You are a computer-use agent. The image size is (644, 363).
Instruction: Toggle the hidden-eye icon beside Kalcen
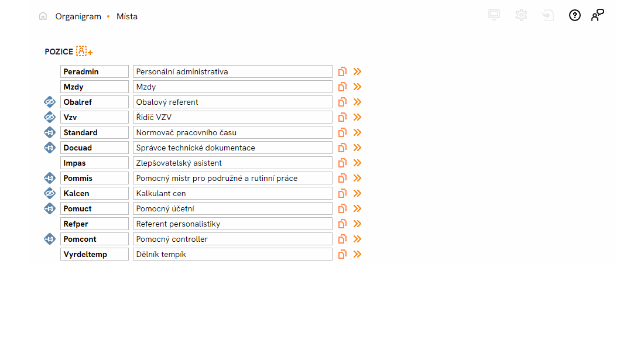pos(49,193)
